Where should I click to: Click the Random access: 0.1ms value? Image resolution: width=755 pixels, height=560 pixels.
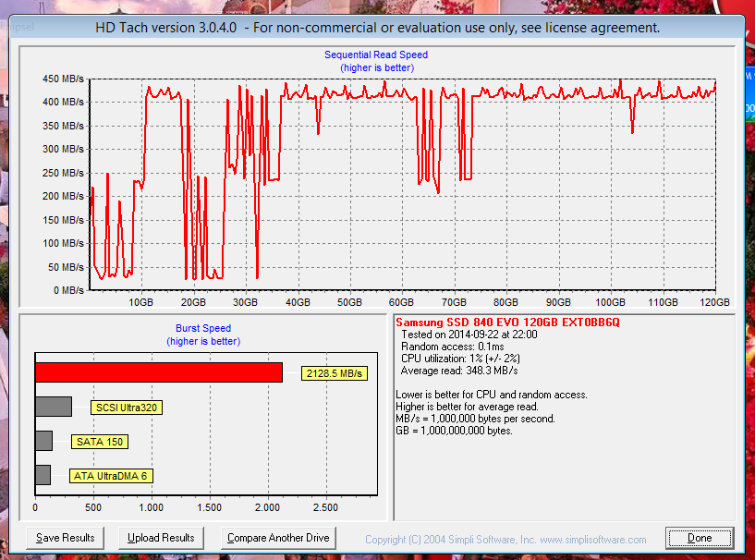453,347
